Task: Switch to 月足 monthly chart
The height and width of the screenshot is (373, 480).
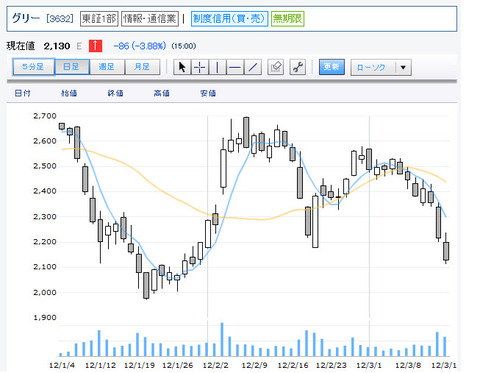Action: (142, 67)
